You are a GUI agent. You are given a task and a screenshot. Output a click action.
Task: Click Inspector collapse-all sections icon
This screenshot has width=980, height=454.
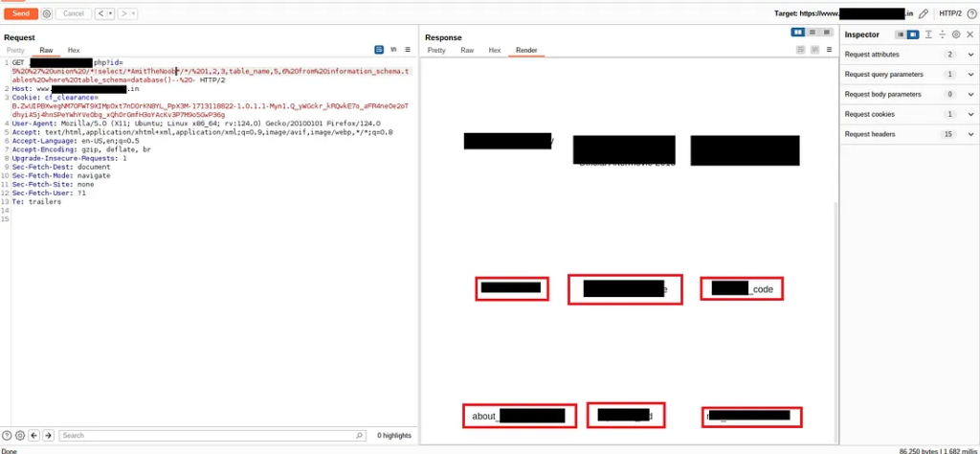click(x=943, y=34)
